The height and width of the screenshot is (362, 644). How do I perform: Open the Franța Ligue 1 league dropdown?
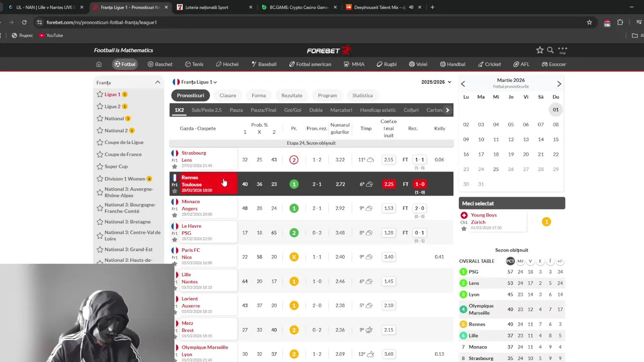195,82
